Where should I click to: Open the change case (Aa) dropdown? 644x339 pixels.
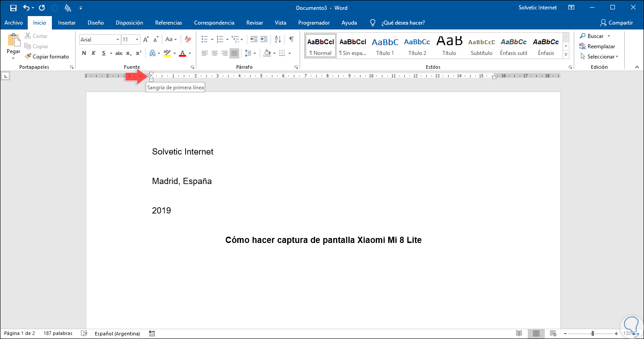(171, 39)
